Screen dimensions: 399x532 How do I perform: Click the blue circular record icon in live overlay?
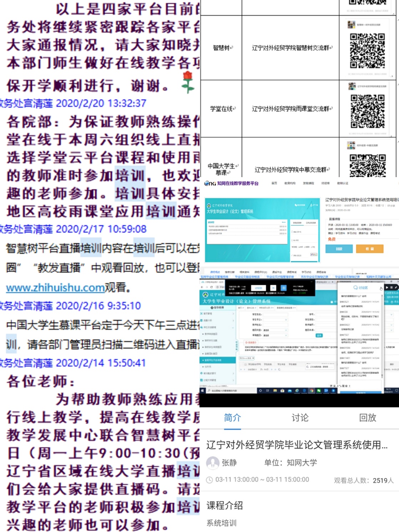click(284, 288)
